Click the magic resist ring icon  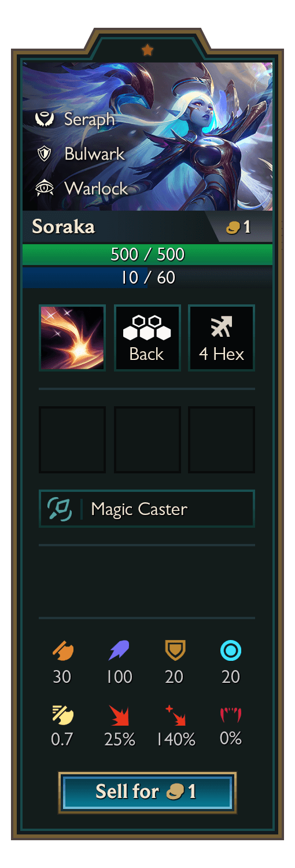tap(231, 651)
